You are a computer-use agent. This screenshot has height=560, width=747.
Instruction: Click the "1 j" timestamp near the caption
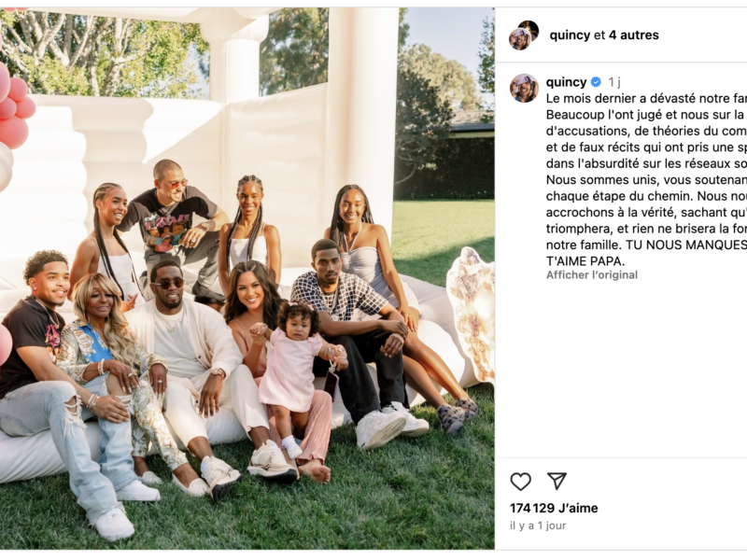(x=614, y=82)
